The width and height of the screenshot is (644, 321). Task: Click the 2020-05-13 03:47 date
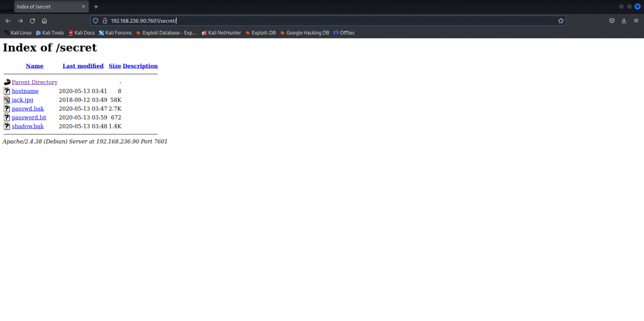coord(83,108)
